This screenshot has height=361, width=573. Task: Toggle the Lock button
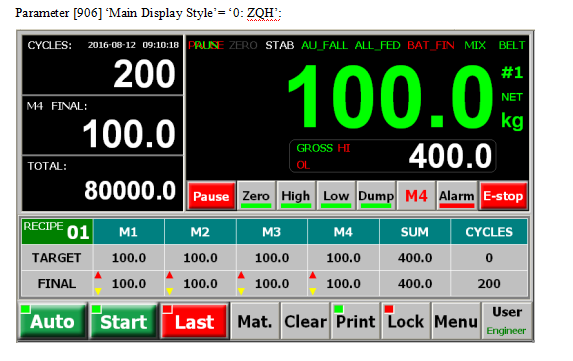[x=406, y=321]
